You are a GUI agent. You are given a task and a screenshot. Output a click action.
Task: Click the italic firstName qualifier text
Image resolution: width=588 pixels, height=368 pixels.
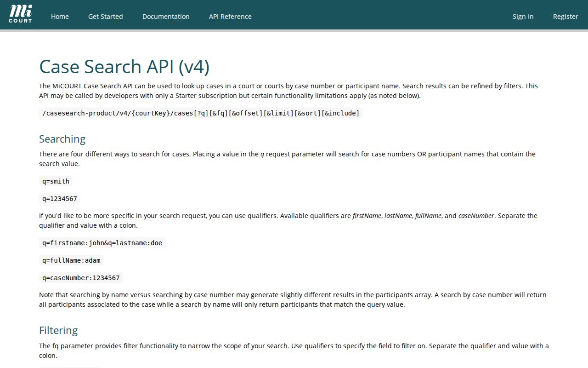coord(367,216)
